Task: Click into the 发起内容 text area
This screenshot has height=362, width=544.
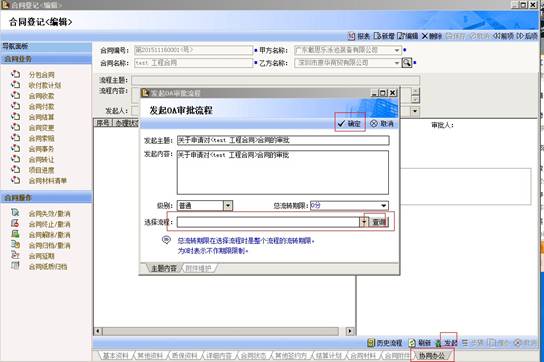Action: [283, 172]
